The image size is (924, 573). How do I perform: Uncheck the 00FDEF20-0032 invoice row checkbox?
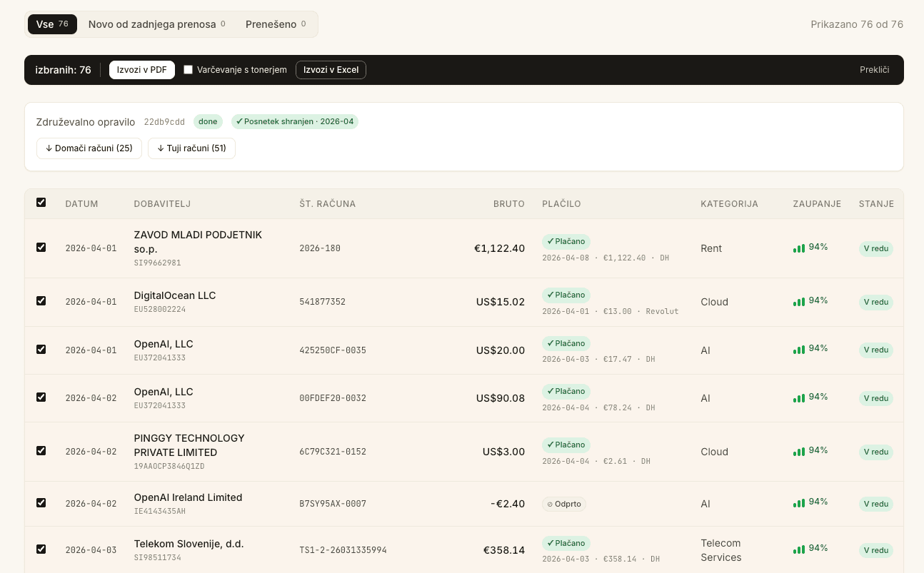[x=41, y=397]
